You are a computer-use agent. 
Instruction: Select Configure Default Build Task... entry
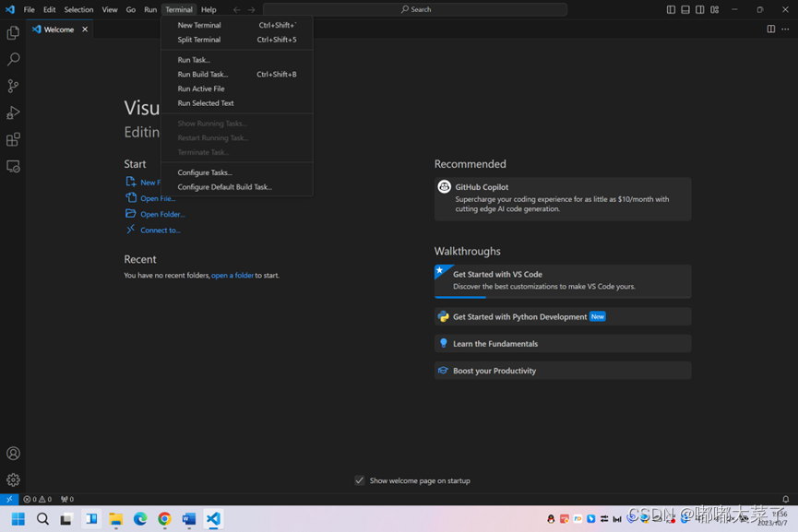[x=237, y=186]
